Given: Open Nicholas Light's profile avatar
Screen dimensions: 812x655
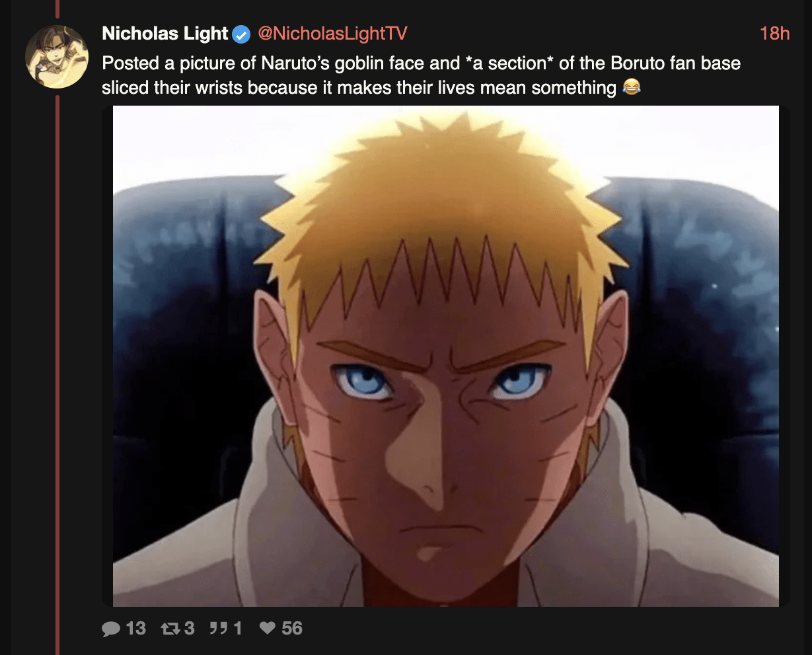Looking at the screenshot, I should [57, 57].
